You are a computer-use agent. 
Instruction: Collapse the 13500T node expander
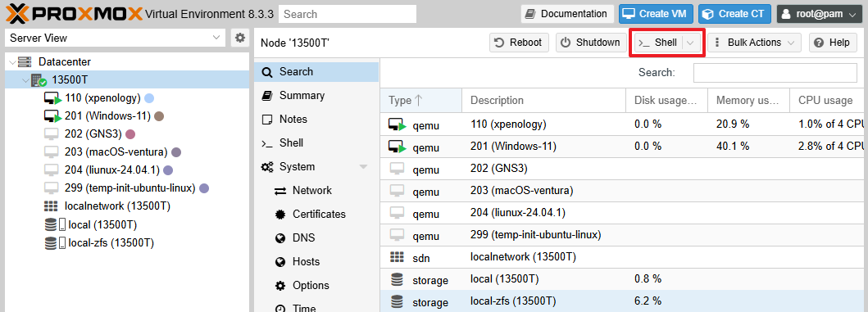point(25,81)
